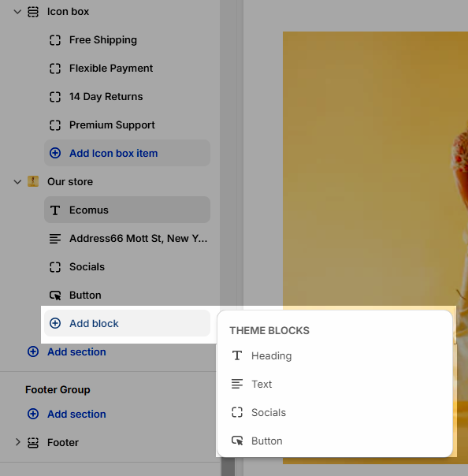Collapse the Our store section
Viewport: 468px width, 476px height.
17,182
